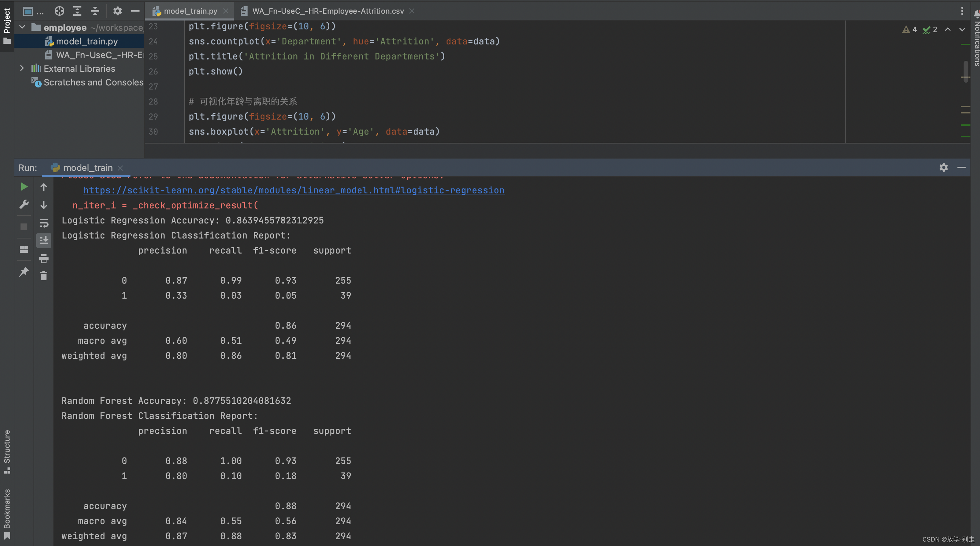980x546 pixels.
Task: Click the print console output icon
Action: pyautogui.click(x=44, y=259)
